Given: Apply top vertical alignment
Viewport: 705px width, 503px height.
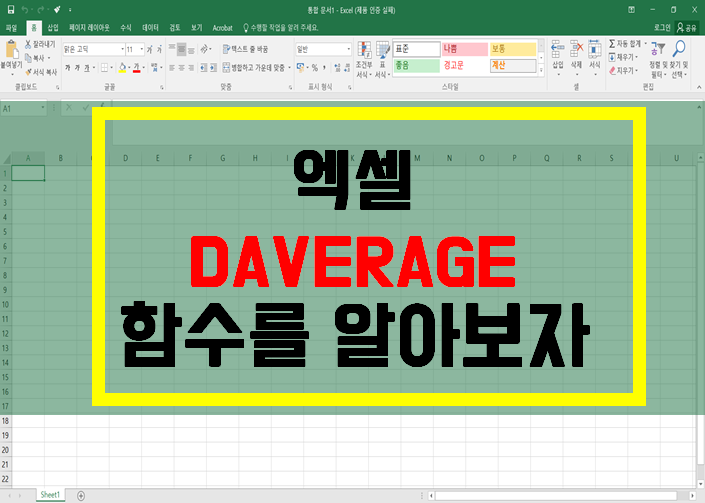Looking at the screenshot, I should [172, 49].
